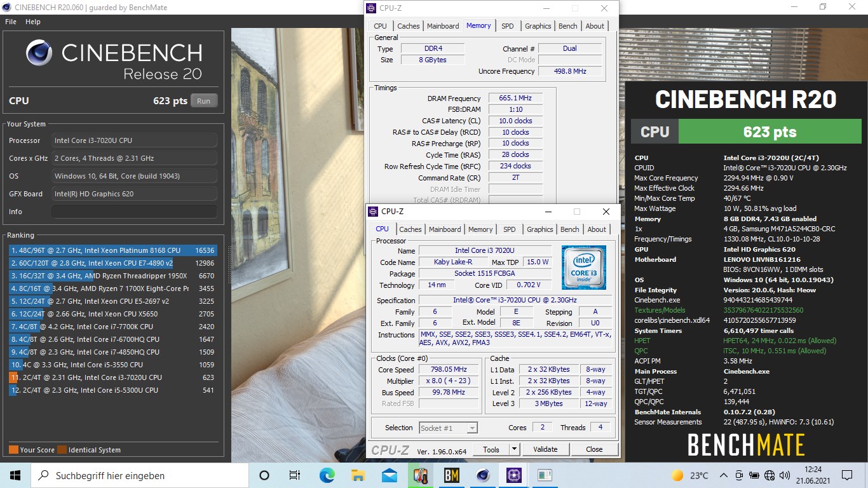Open the weather widget showing 23°C
Image resolution: width=868 pixels, height=488 pixels.
pos(690,475)
